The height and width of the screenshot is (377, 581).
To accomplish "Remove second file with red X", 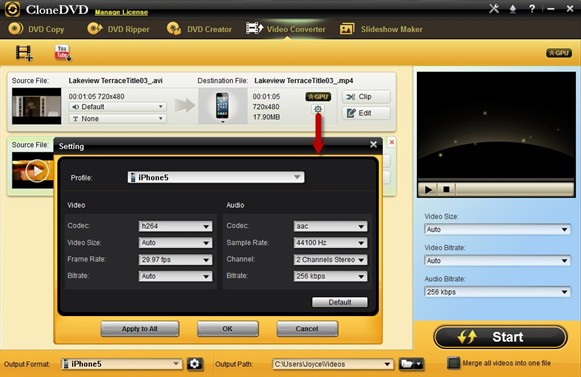I will pos(392,142).
